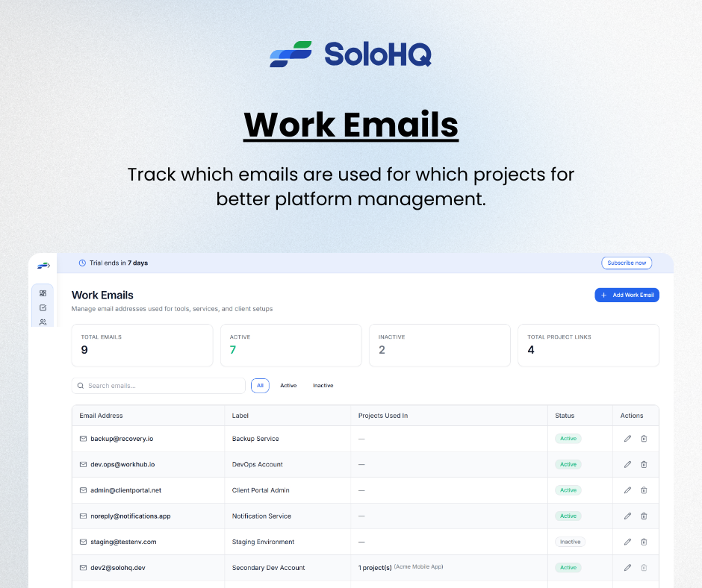Click the search magnifier icon in search bar

[x=80, y=385]
